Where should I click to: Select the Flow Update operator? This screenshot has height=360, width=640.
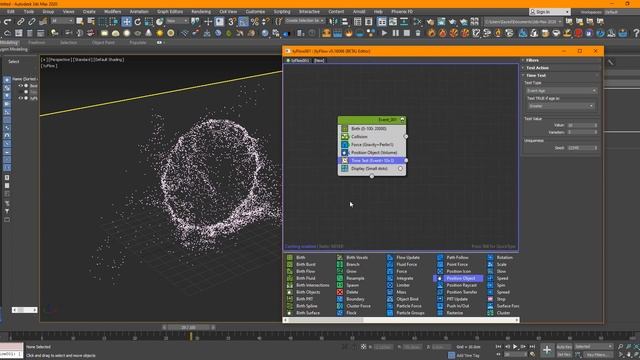(x=408, y=258)
